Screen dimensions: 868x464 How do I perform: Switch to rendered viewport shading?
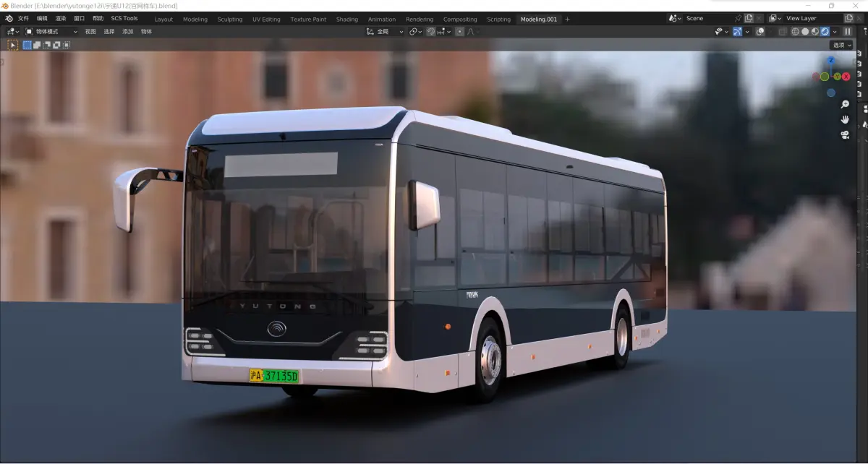[825, 32]
